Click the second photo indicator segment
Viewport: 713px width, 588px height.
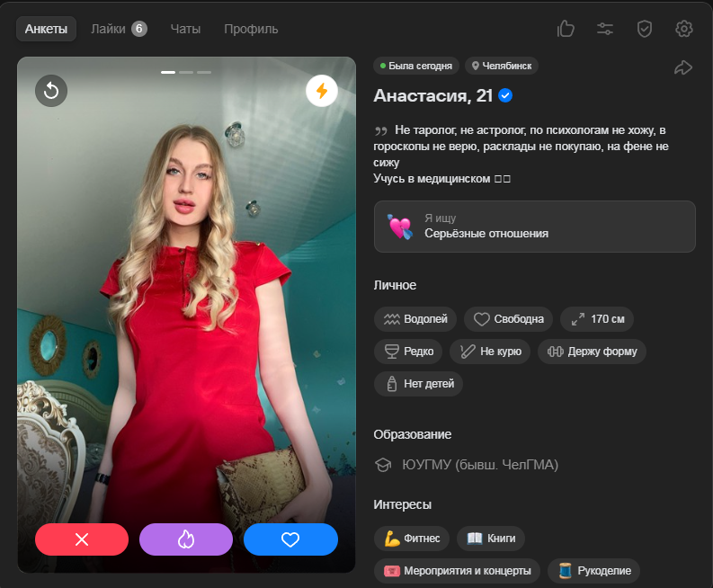coord(186,72)
